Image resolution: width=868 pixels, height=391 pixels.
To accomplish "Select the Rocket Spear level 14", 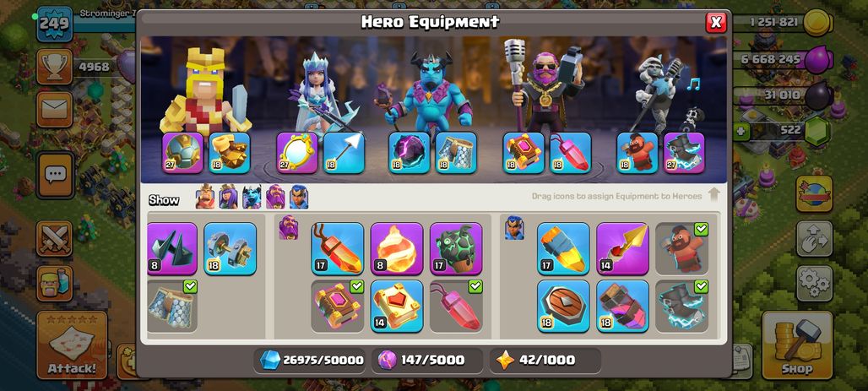I will tap(623, 248).
